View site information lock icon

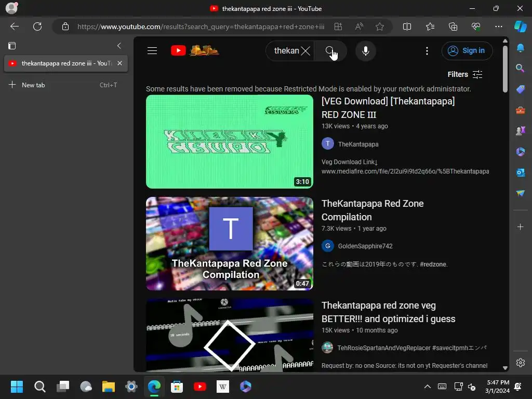(65, 26)
